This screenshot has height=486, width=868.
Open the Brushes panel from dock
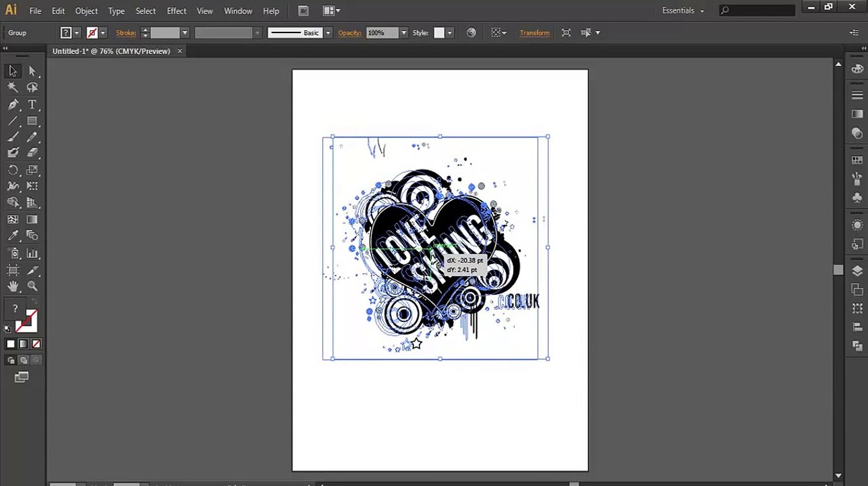click(x=857, y=180)
